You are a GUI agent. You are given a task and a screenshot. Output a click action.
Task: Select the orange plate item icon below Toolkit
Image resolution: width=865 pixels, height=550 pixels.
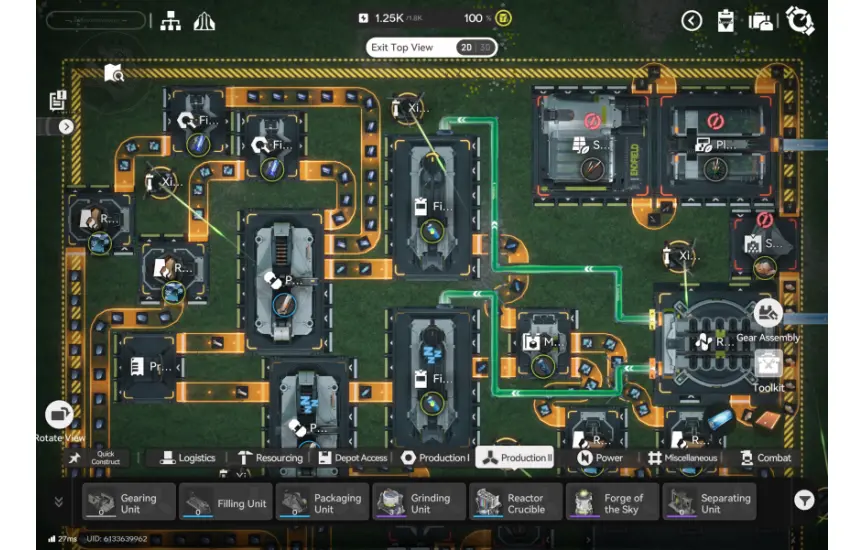tap(767, 420)
